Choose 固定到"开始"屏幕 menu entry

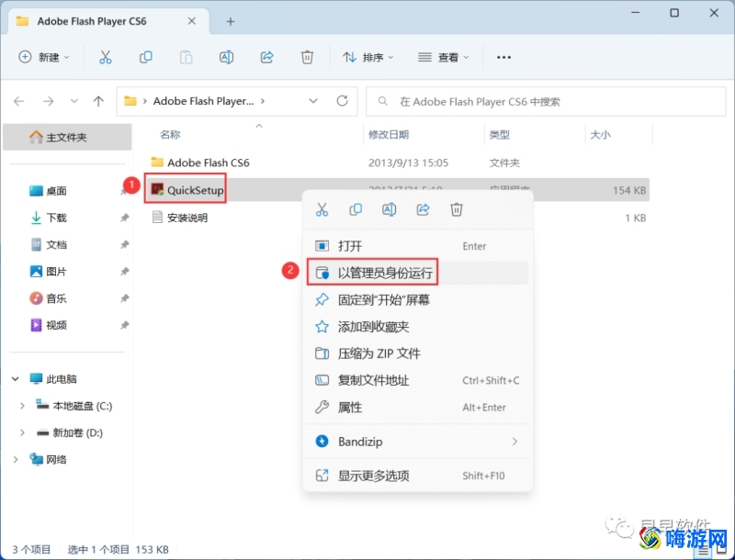[x=417, y=299]
